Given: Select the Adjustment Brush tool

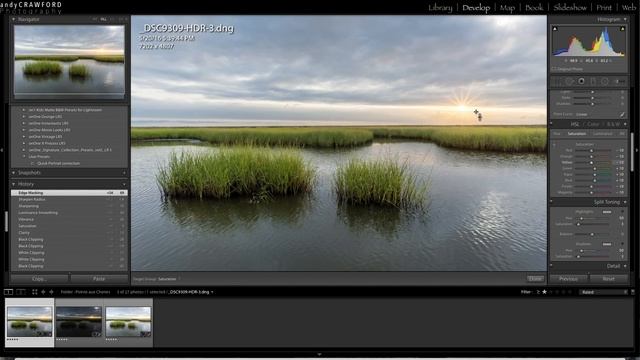Looking at the screenshot, I should [x=619, y=81].
